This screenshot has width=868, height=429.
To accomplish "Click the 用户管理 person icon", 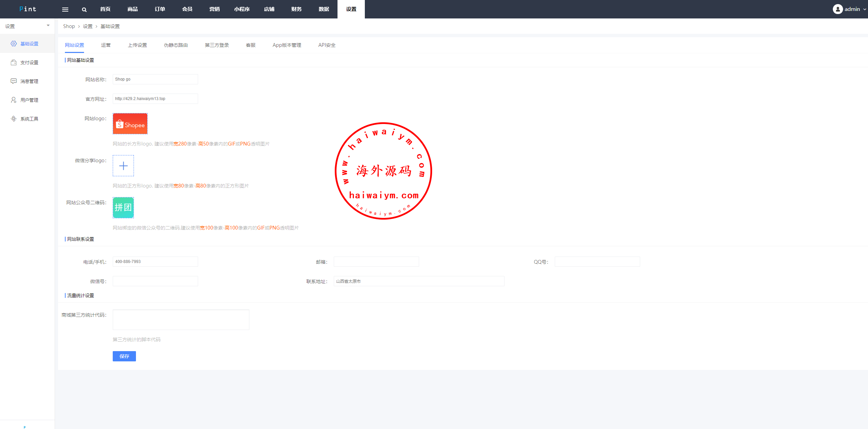I will (x=14, y=100).
